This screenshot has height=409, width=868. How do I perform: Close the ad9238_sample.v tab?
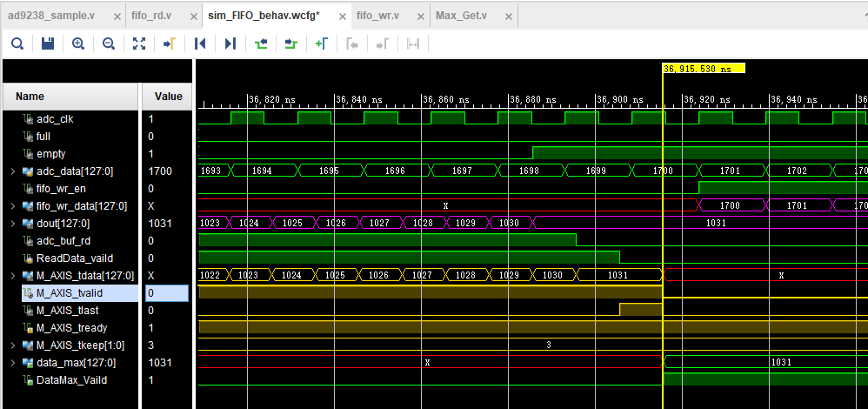pyautogui.click(x=117, y=17)
